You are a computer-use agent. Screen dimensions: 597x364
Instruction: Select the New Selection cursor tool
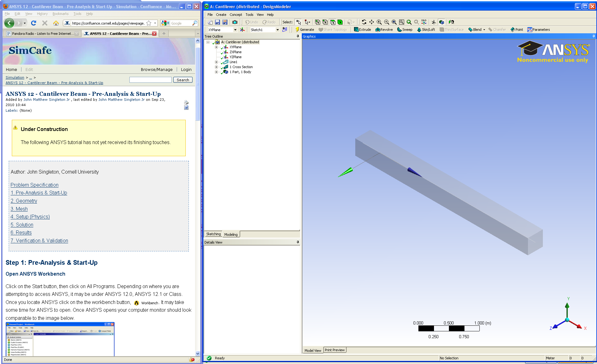point(298,22)
